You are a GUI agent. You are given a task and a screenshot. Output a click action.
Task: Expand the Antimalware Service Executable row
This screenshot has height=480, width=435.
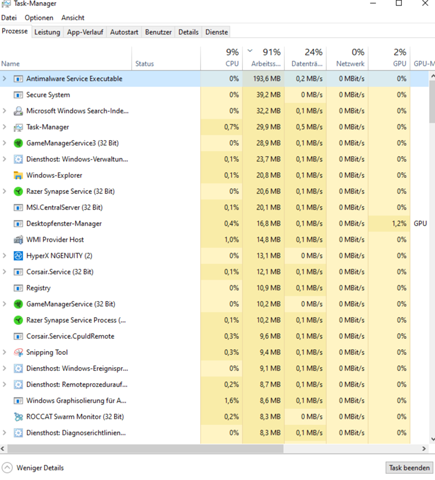[4, 79]
